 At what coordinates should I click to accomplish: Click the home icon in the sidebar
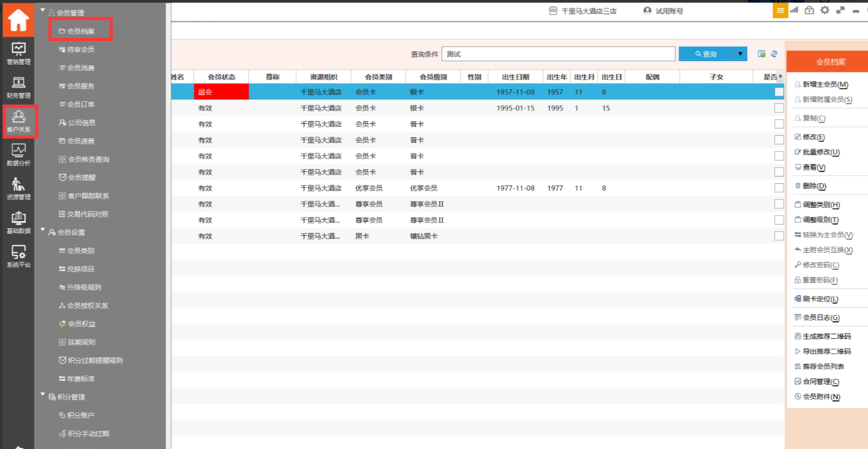click(18, 20)
